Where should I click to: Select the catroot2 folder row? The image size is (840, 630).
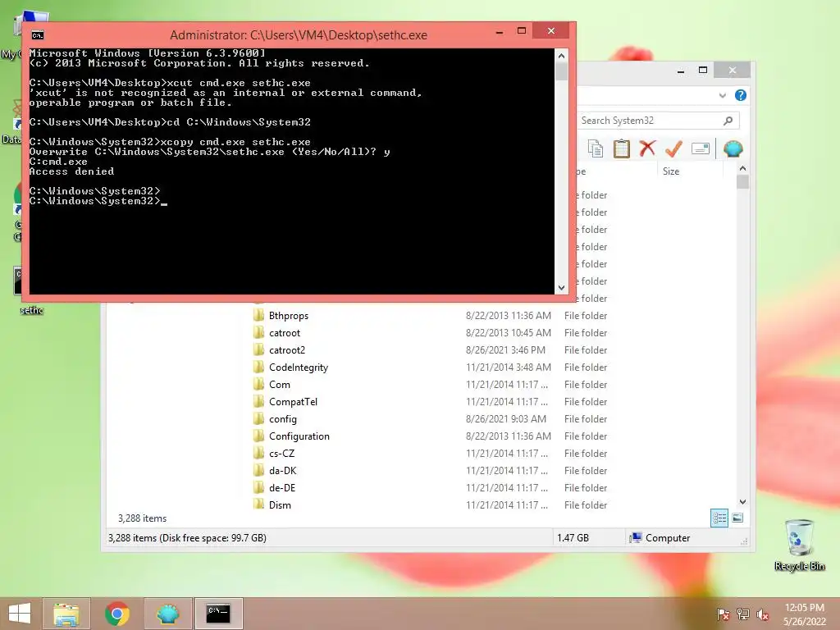430,349
